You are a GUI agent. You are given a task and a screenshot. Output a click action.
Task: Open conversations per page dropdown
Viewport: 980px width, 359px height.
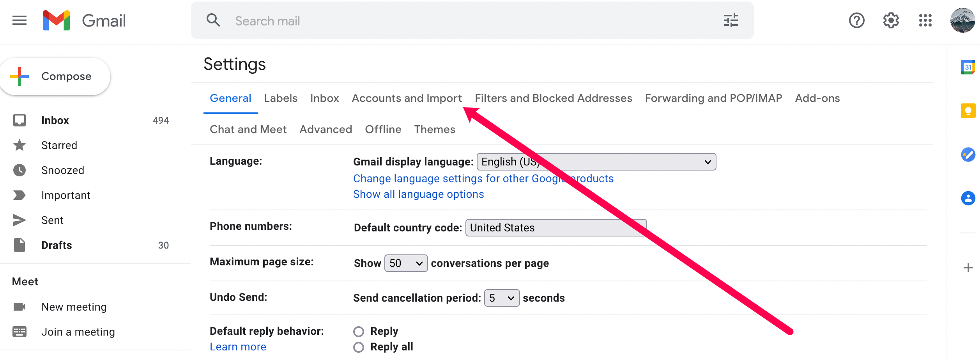tap(406, 263)
